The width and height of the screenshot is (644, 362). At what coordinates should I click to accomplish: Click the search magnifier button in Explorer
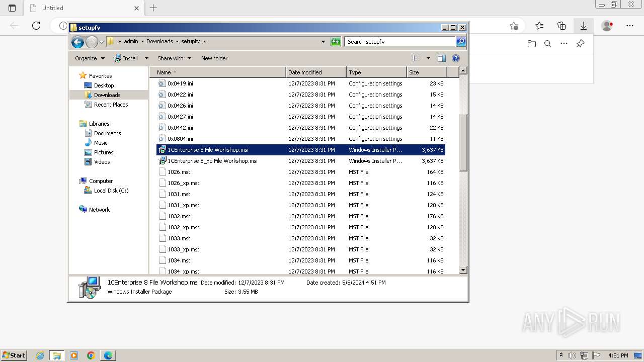coord(461,42)
